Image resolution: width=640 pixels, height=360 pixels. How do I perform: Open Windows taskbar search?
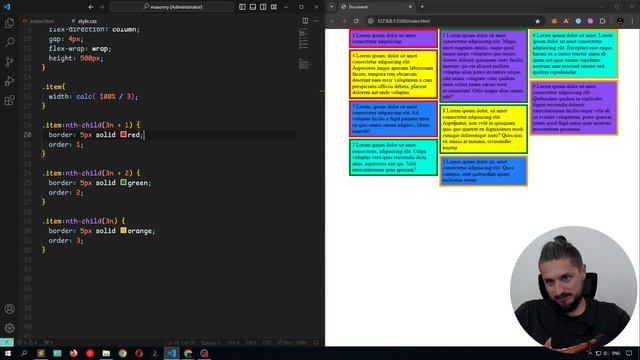click(24, 353)
